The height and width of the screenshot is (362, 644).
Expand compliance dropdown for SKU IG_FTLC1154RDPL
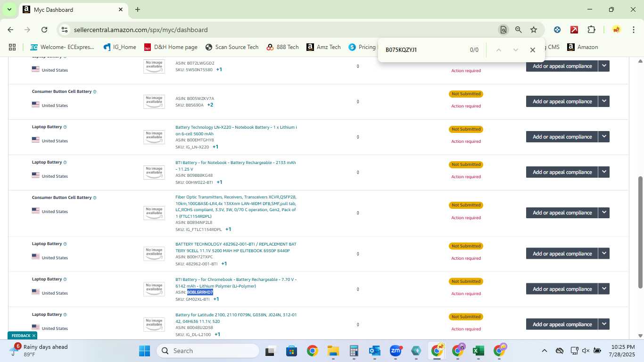pos(604,213)
